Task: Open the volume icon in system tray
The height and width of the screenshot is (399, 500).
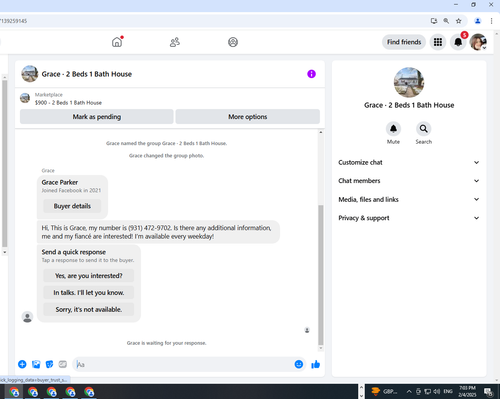Action: click(436, 391)
